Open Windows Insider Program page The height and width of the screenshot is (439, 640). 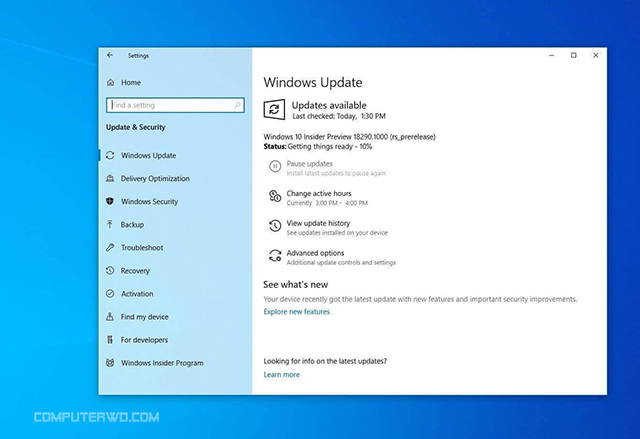tap(162, 363)
